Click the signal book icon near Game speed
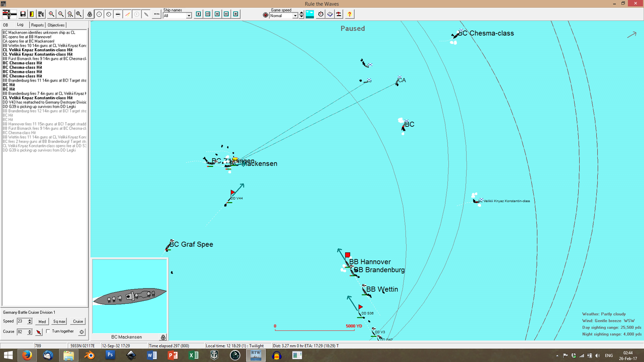This screenshot has height=362, width=644. click(330, 15)
